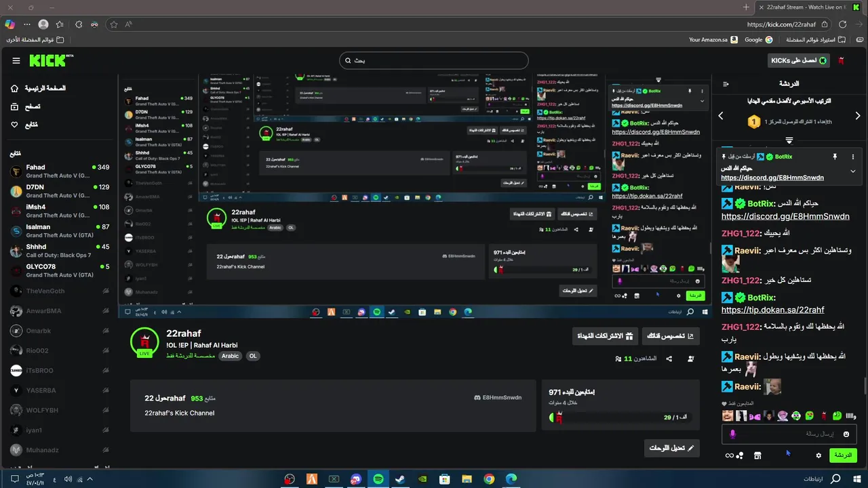The image size is (868, 488).
Task: Open offline channel WOLFYBH in the sidebar
Action: pyautogui.click(x=60, y=410)
